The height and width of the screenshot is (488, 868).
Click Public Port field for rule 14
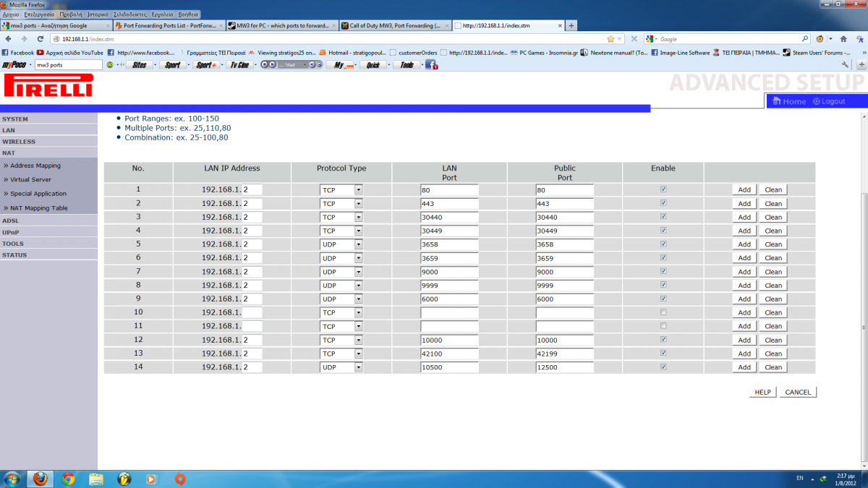click(x=564, y=367)
